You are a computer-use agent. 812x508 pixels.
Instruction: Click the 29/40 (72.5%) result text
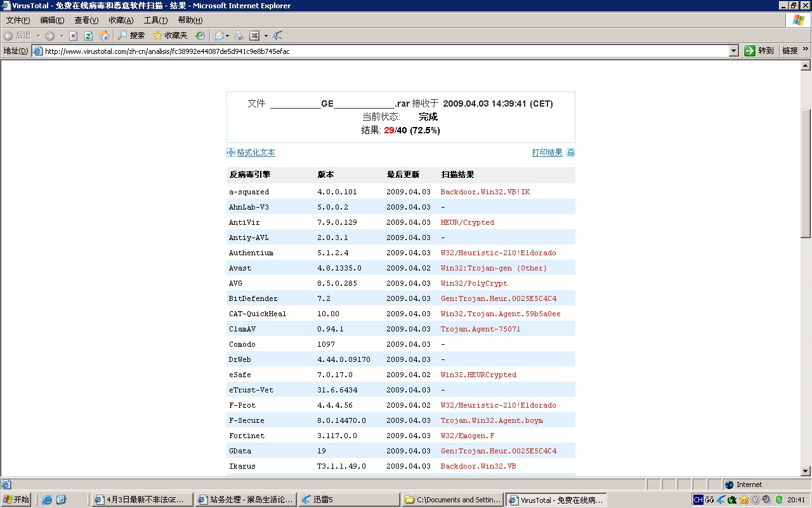tap(412, 130)
